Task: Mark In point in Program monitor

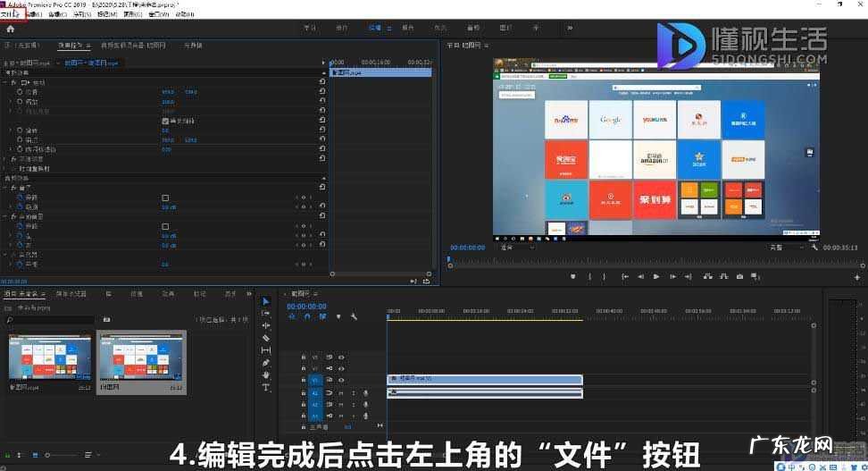Action: pyautogui.click(x=590, y=276)
